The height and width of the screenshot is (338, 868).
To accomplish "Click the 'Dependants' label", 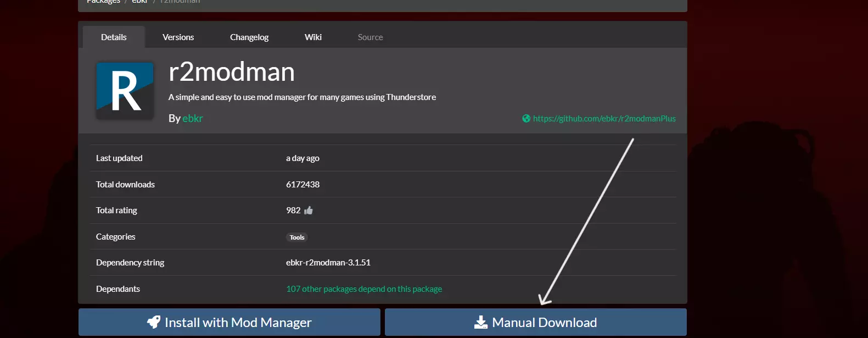I will [118, 289].
